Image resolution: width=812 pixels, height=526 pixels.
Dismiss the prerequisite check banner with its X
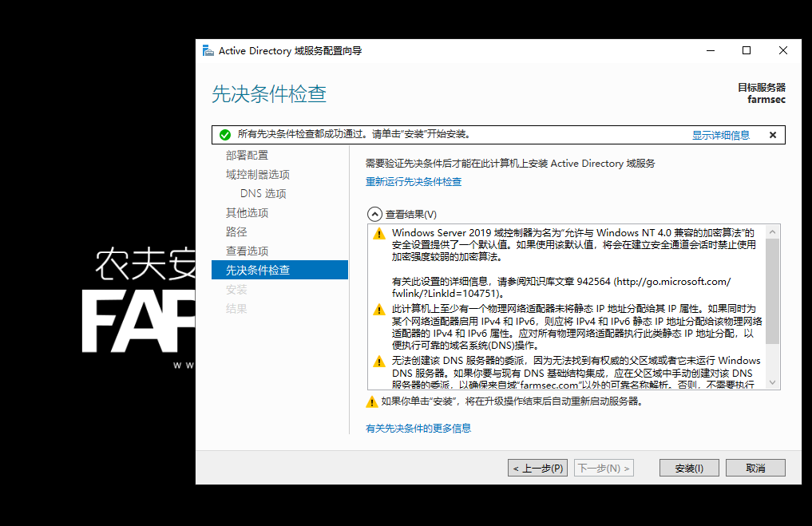(x=772, y=134)
